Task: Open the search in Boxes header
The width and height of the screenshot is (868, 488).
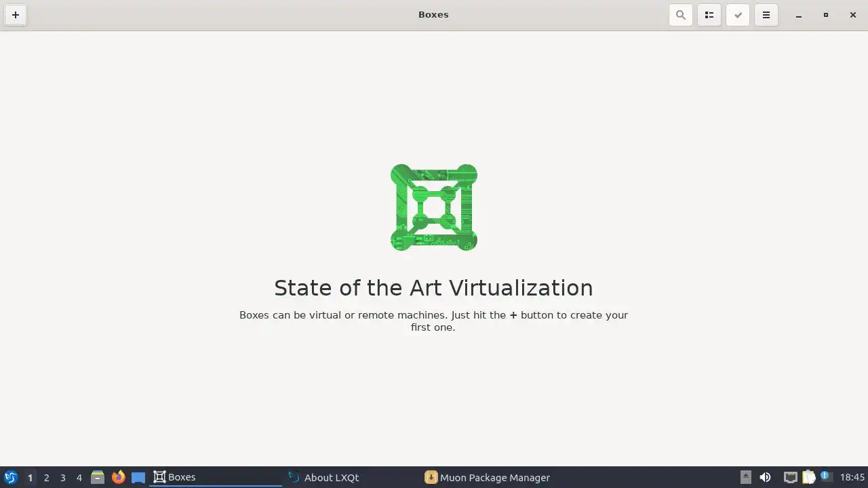Action: pyautogui.click(x=681, y=15)
